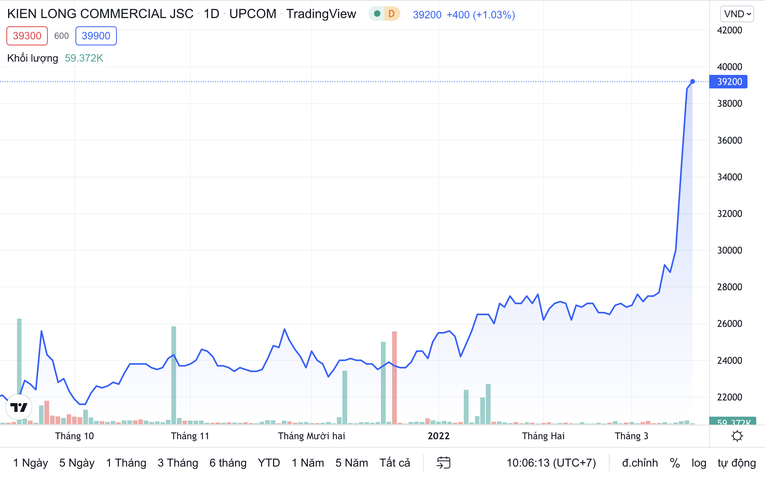Click the TradingView logo icon

[x=19, y=407]
